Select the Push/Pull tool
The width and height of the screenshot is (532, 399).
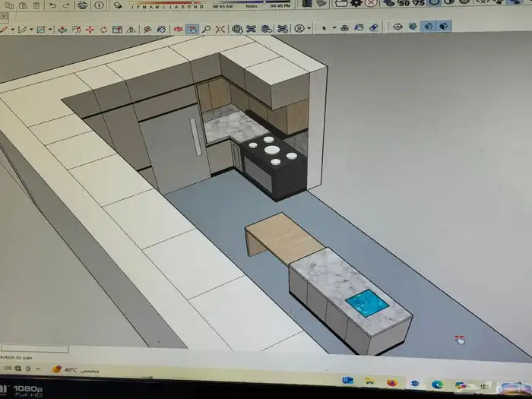tap(62, 30)
